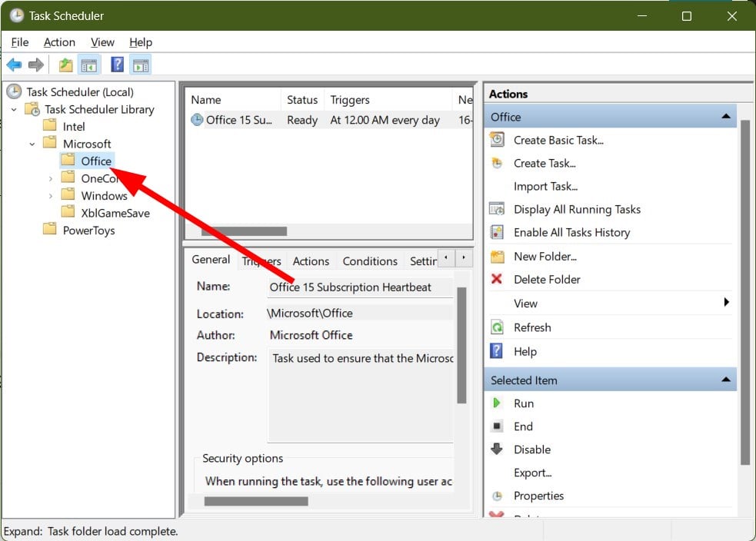Click Import Task... action

(545, 187)
